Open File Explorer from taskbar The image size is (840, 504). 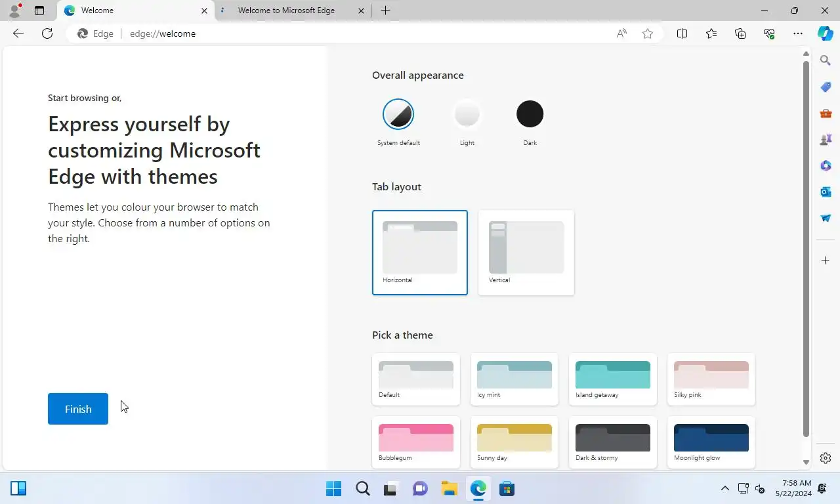click(449, 488)
